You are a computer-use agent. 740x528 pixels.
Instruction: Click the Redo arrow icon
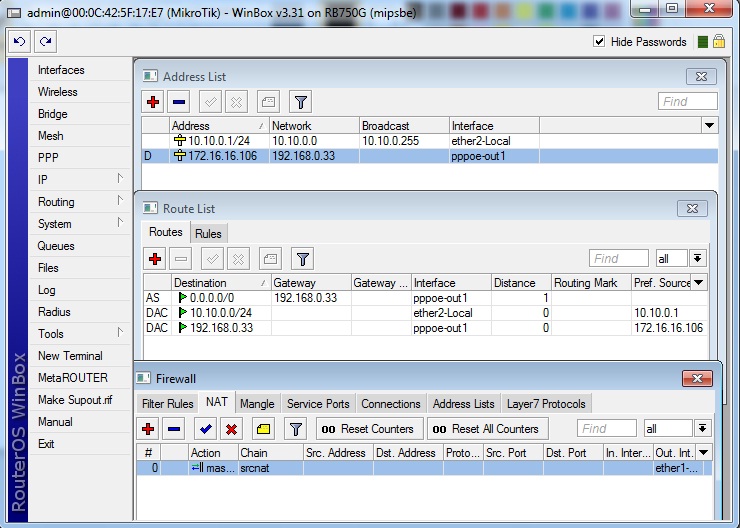coord(45,42)
